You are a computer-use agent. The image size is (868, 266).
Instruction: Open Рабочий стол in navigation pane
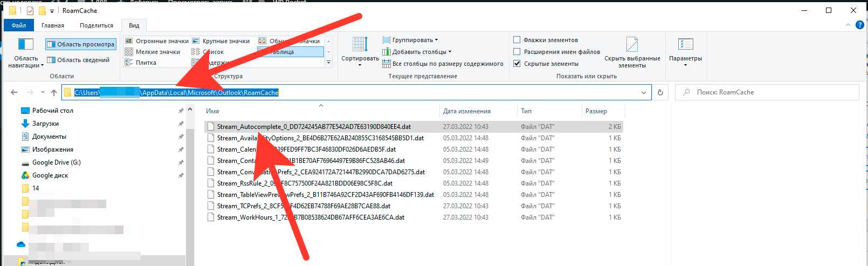(52, 111)
